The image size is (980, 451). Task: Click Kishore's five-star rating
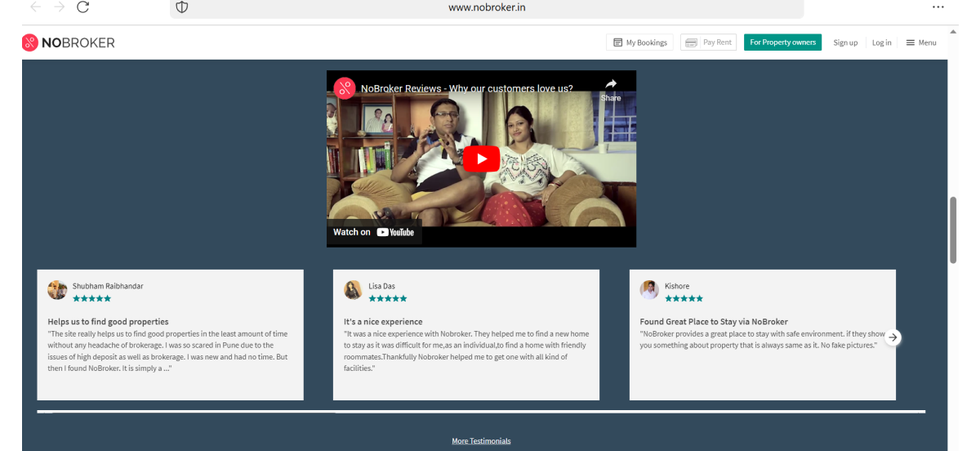point(684,299)
